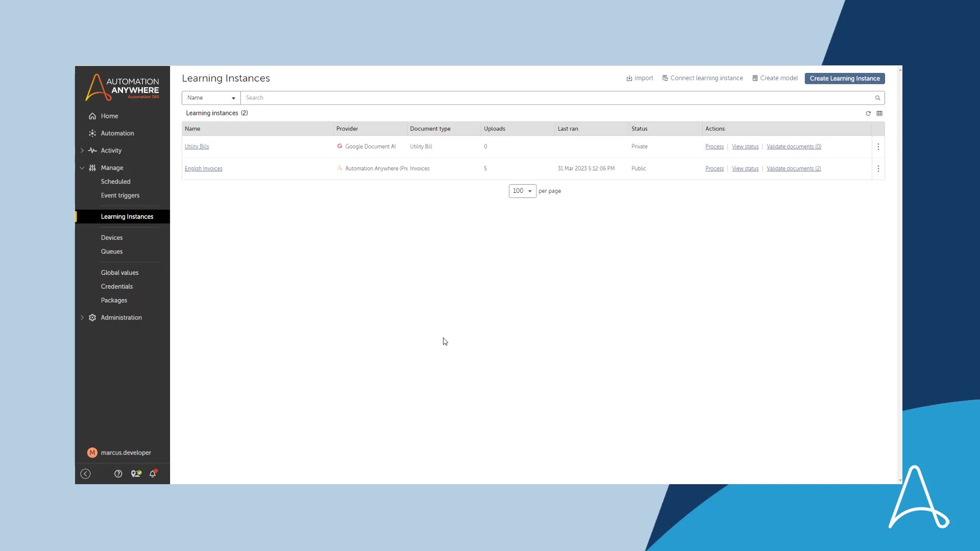Open the Automation section
The image size is (980, 551).
[117, 134]
